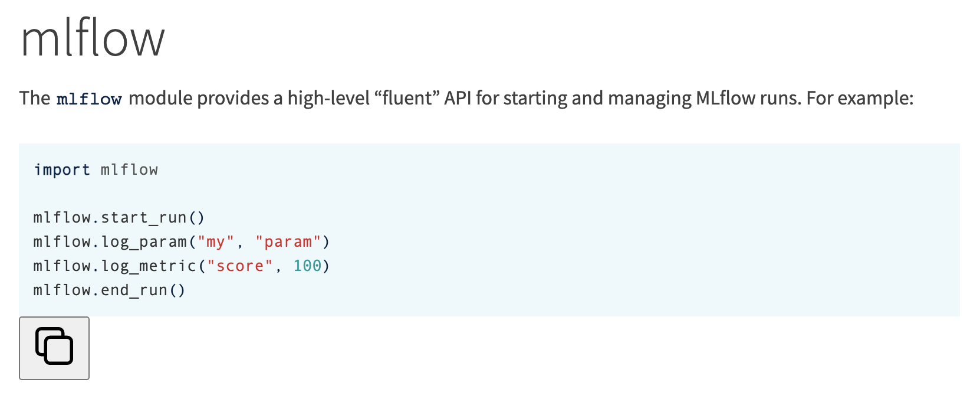Screen dimensions: 980x405
Task: Click the mlflow.end_run() line
Action: 108,290
